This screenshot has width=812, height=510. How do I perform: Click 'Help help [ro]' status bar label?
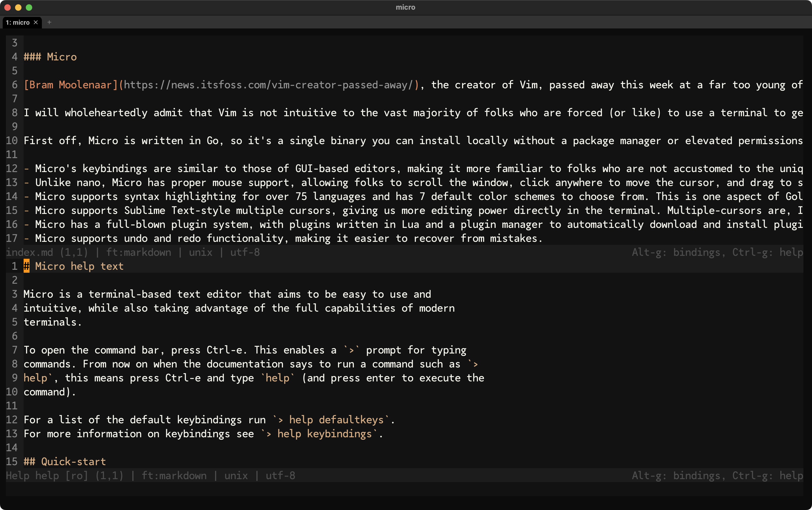point(47,475)
